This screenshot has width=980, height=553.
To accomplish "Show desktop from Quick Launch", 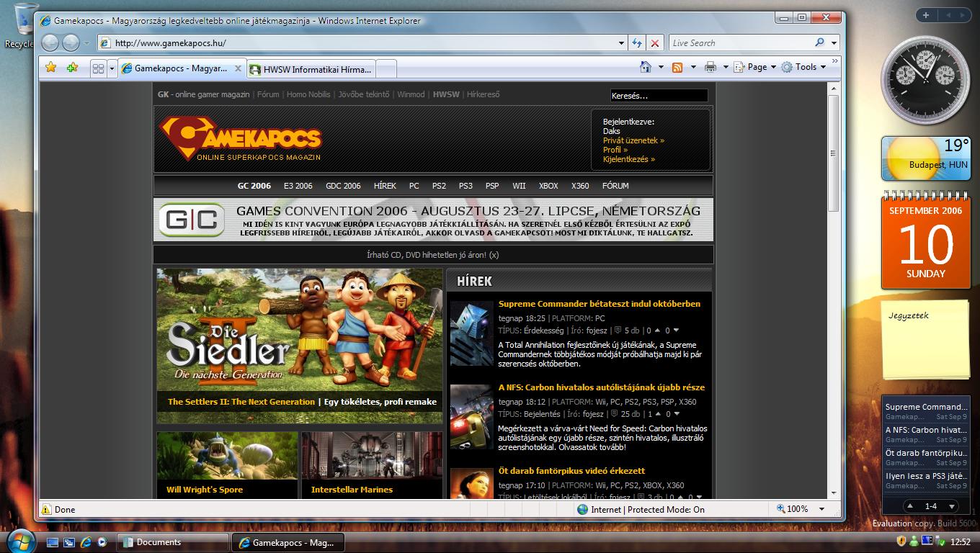I will [53, 541].
